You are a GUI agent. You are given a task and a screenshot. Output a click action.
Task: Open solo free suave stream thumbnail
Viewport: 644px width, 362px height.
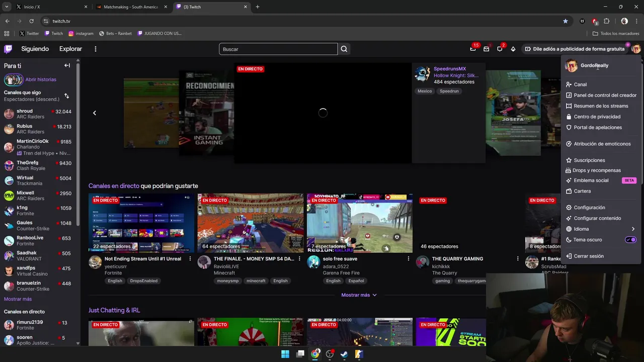pyautogui.click(x=360, y=223)
